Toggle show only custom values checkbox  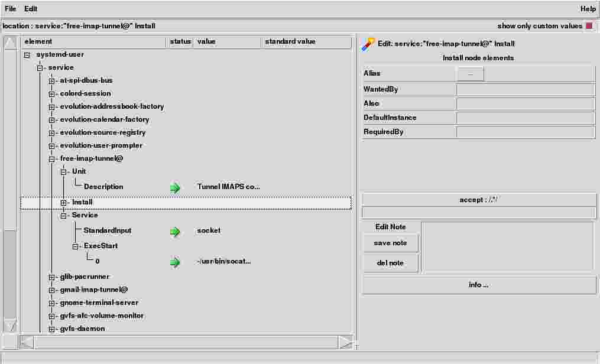click(x=589, y=26)
